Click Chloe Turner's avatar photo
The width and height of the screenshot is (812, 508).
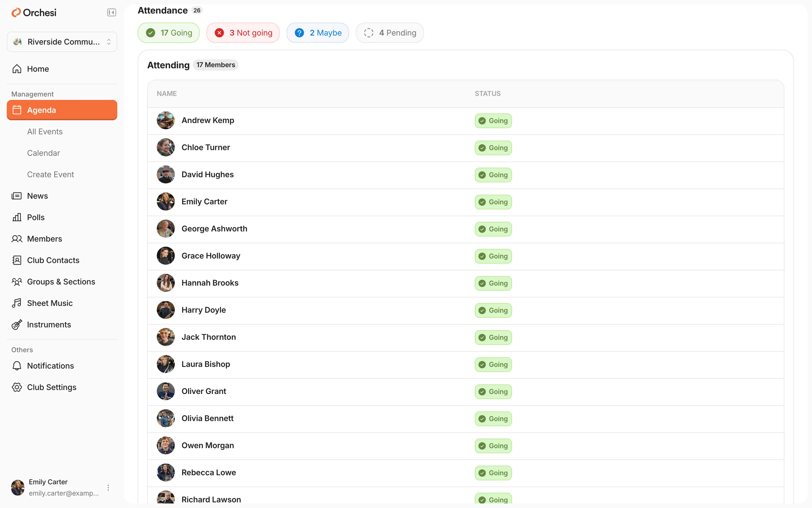(166, 147)
